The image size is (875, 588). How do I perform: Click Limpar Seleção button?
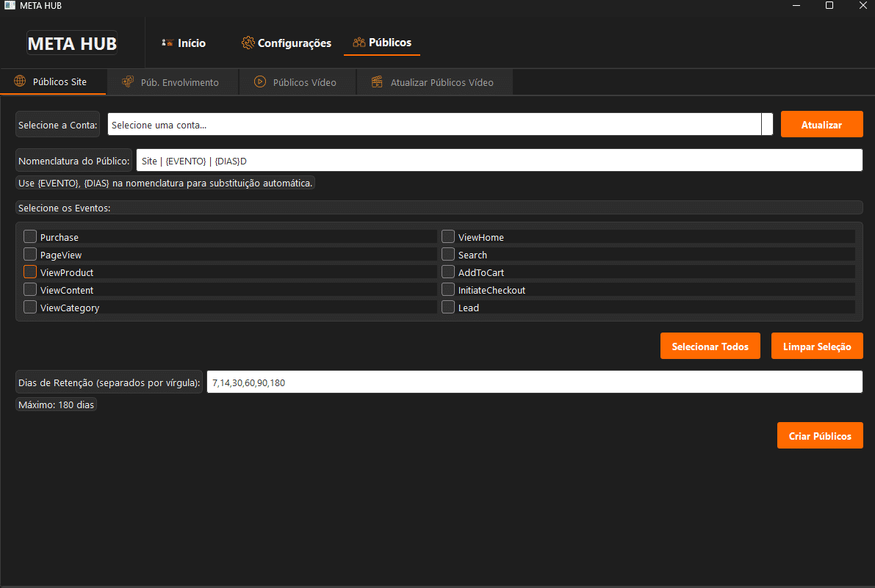coord(817,346)
